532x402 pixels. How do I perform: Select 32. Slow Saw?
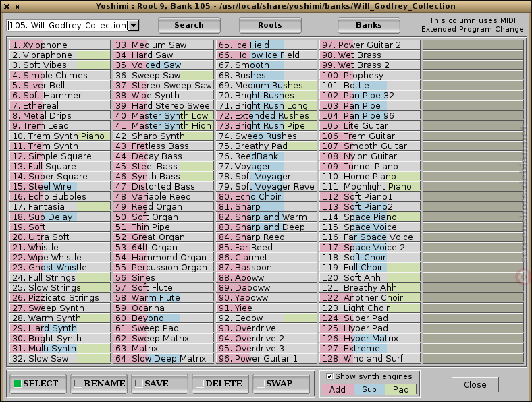[x=60, y=359]
